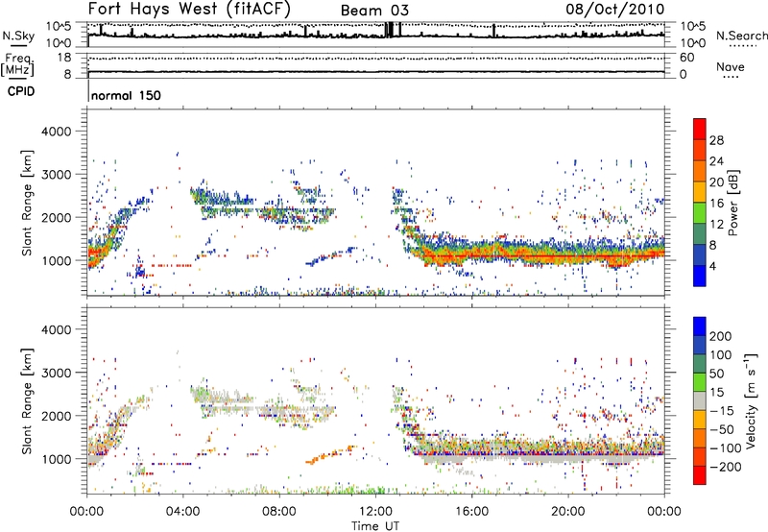Click the "-15" label on Velocity color bar

pyautogui.click(x=722, y=411)
